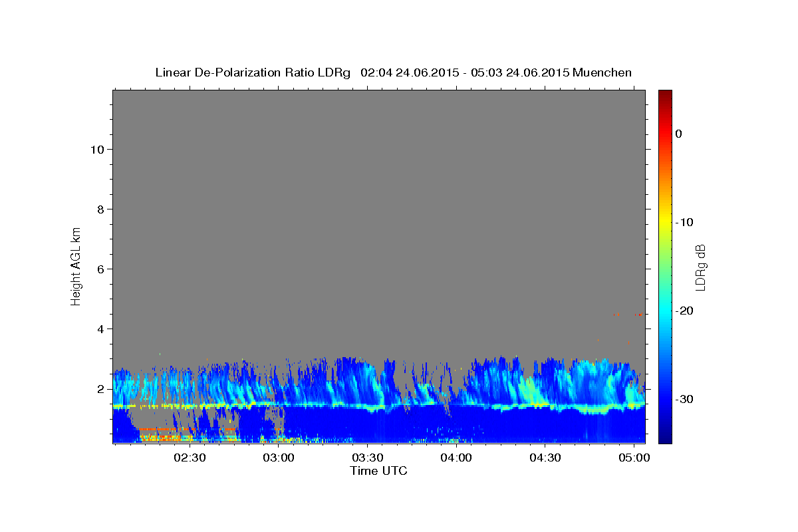The width and height of the screenshot is (798, 532).
Task: Click the dark red top of colorbar
Action: point(665,96)
